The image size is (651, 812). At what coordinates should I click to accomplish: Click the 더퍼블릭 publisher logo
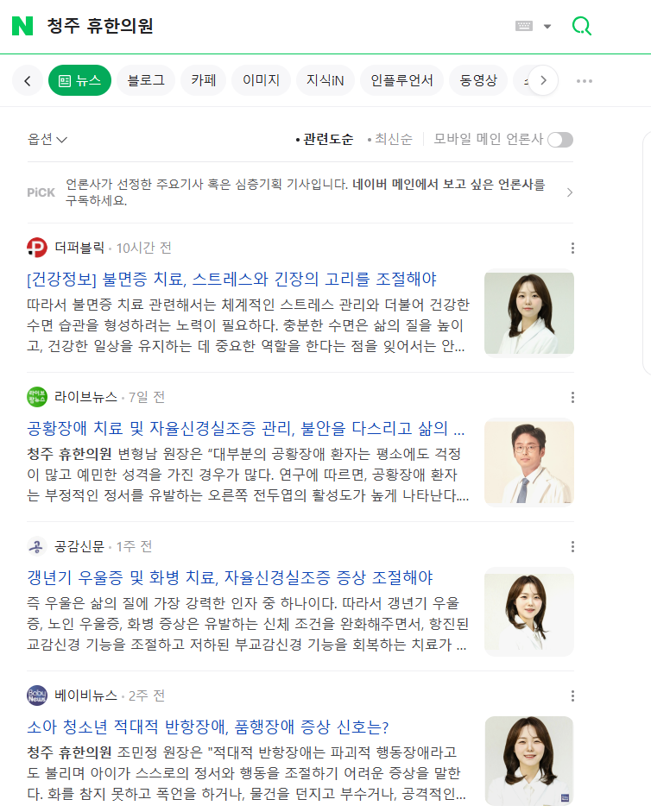click(37, 248)
